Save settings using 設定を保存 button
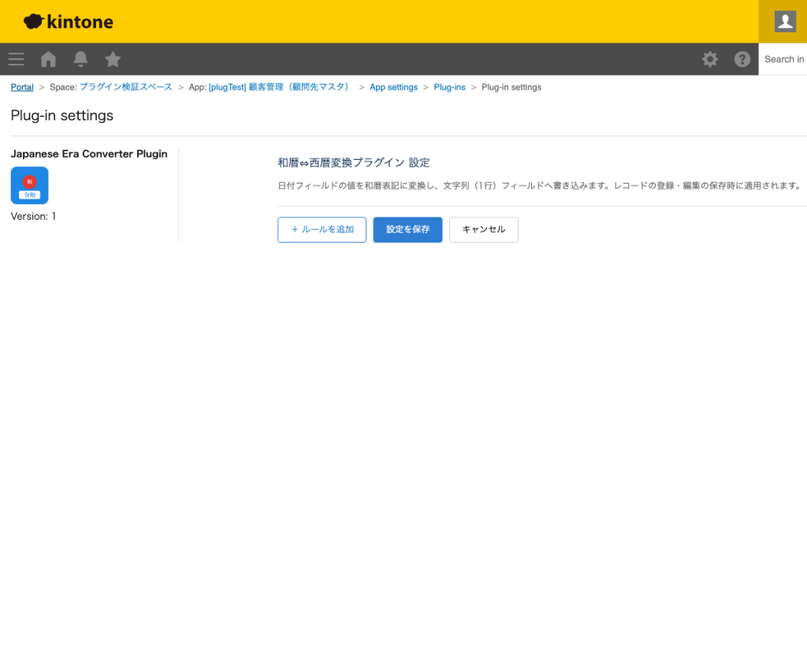 407,229
